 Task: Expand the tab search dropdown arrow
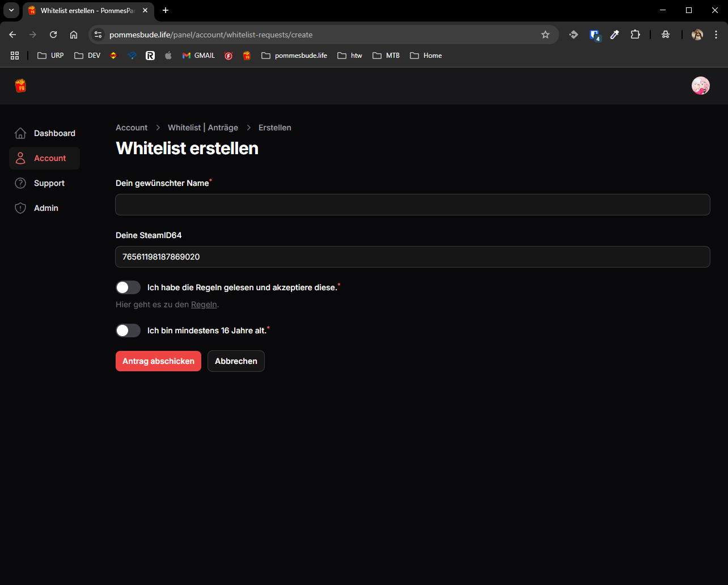pos(11,10)
